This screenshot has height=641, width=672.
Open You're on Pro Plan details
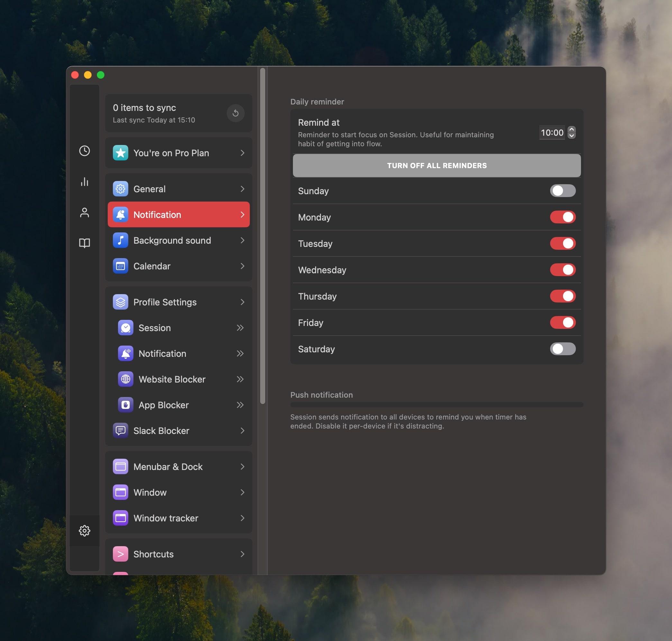(178, 153)
